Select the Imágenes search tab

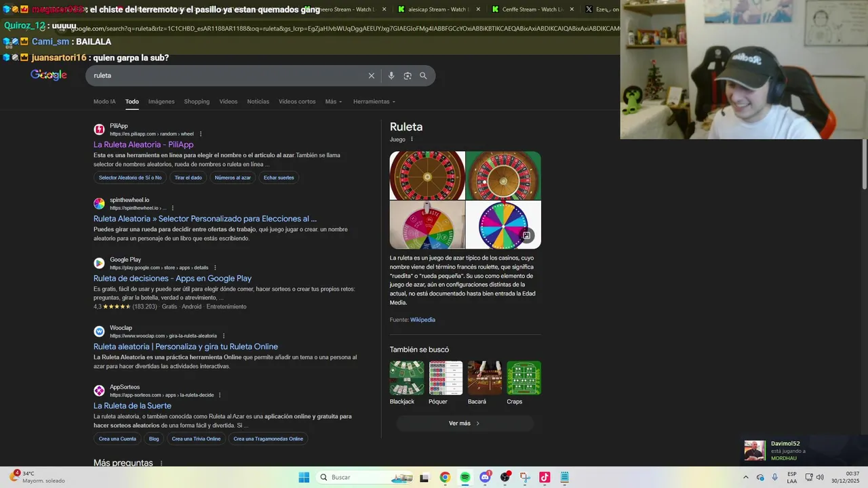(161, 102)
